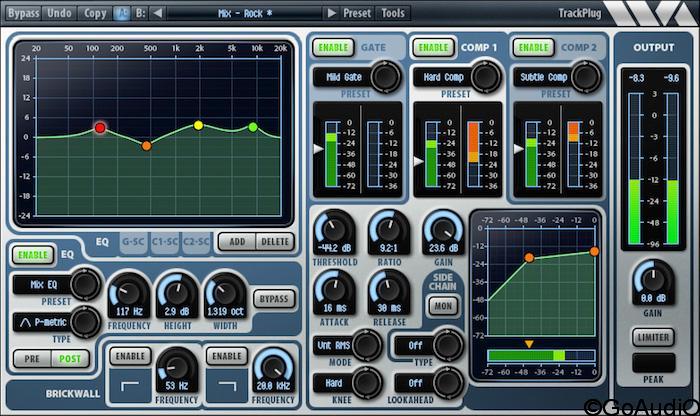Click the orange top-right point on compressor graph
Image resolution: width=700 pixels, height=416 pixels.
coord(594,252)
